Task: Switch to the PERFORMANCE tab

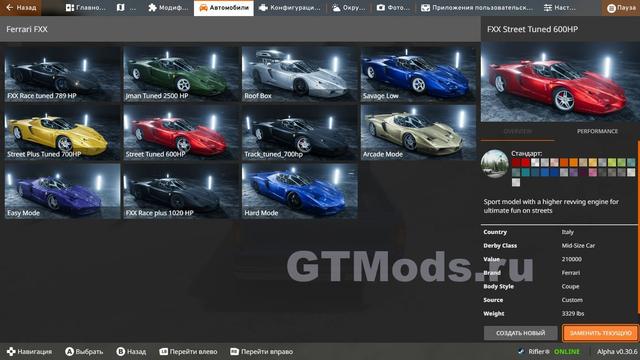Action: click(597, 131)
